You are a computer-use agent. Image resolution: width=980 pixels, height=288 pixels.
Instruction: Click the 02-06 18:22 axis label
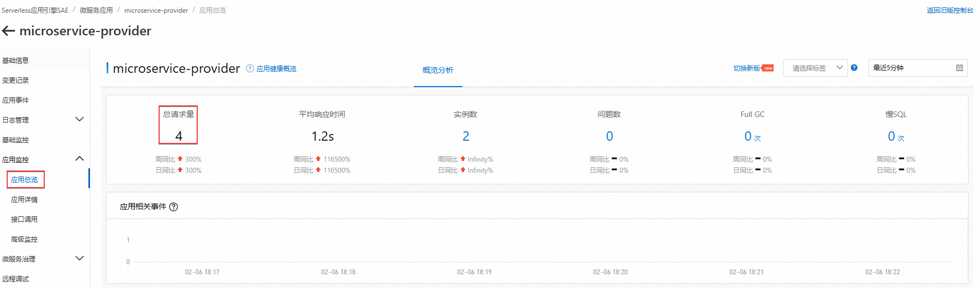(x=882, y=272)
